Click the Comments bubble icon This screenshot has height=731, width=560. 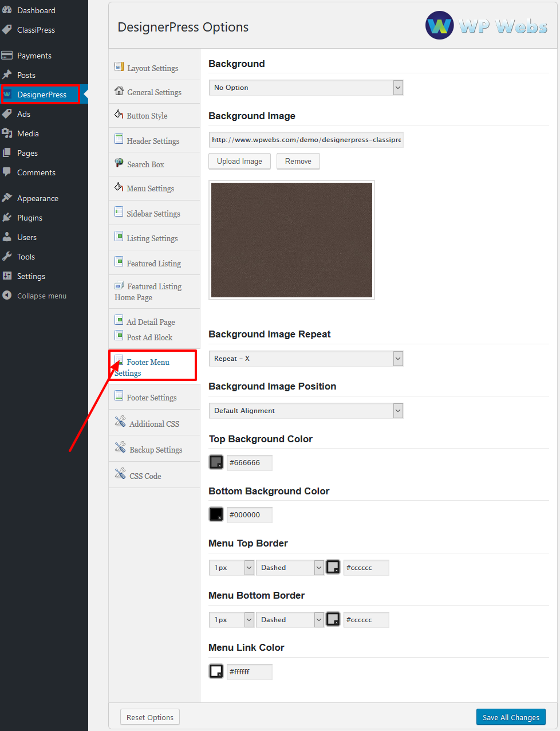click(x=7, y=172)
